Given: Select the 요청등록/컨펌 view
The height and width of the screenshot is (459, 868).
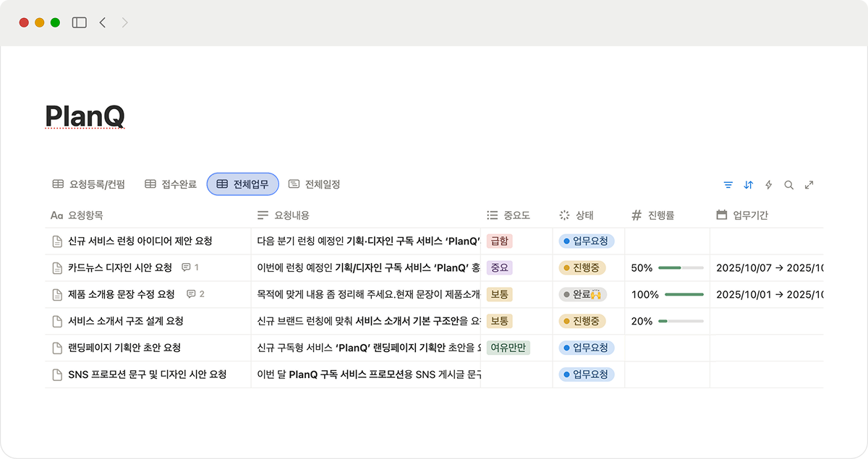Looking at the screenshot, I should (x=88, y=184).
